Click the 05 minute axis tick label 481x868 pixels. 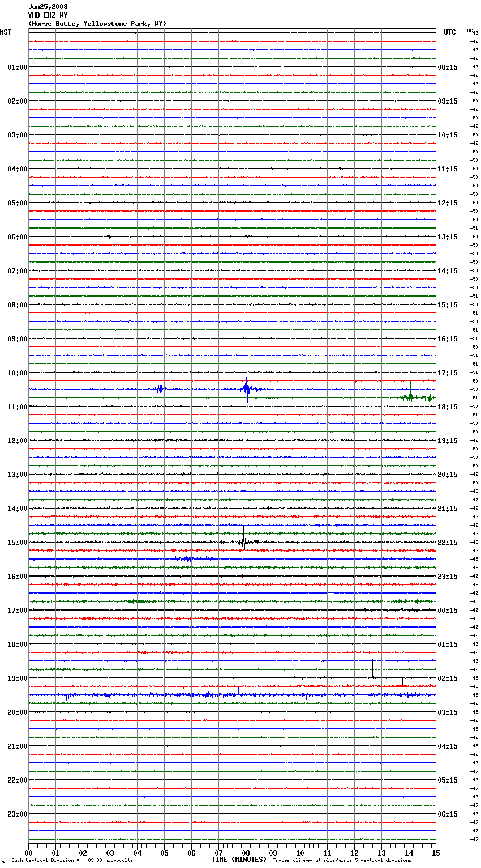pyautogui.click(x=164, y=853)
